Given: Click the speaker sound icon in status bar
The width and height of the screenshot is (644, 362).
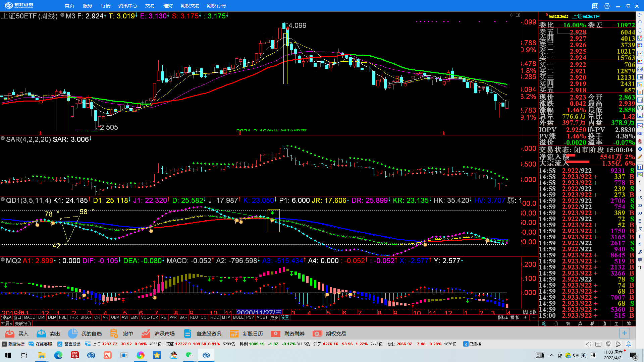Looking at the screenshot, I should point(588,344).
